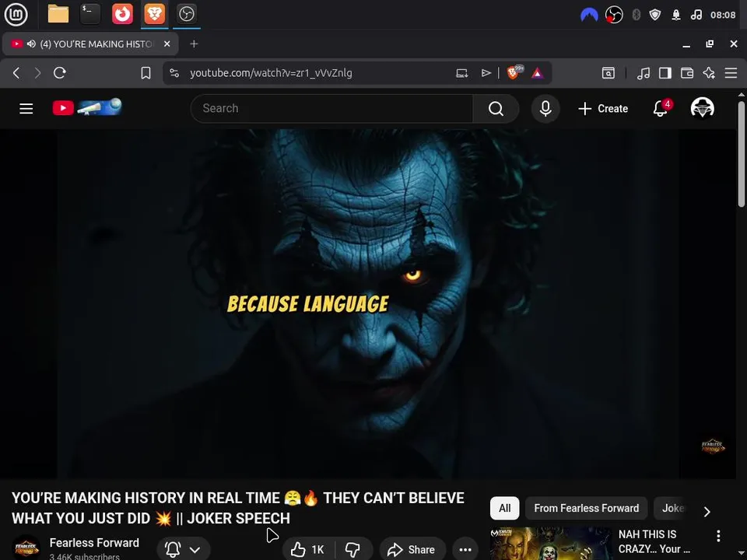Open the Bluetooth tray icon
Image resolution: width=747 pixels, height=560 pixels.
(636, 16)
